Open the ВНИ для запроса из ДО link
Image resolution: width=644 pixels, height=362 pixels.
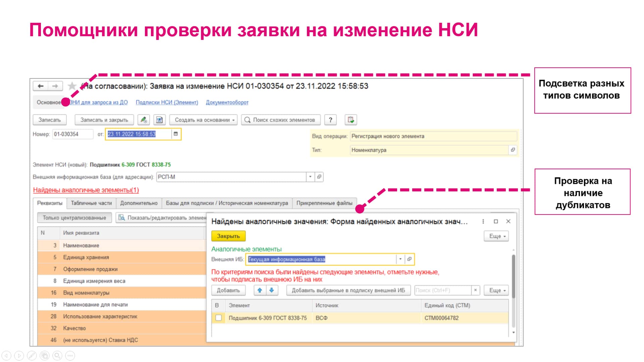[99, 102]
